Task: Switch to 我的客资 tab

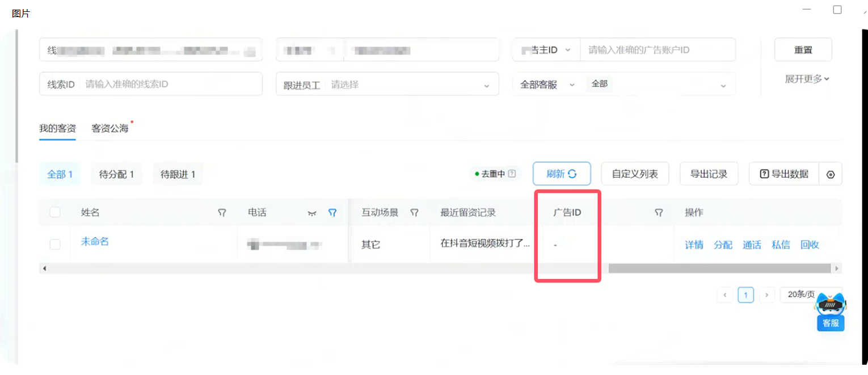Action: [57, 128]
